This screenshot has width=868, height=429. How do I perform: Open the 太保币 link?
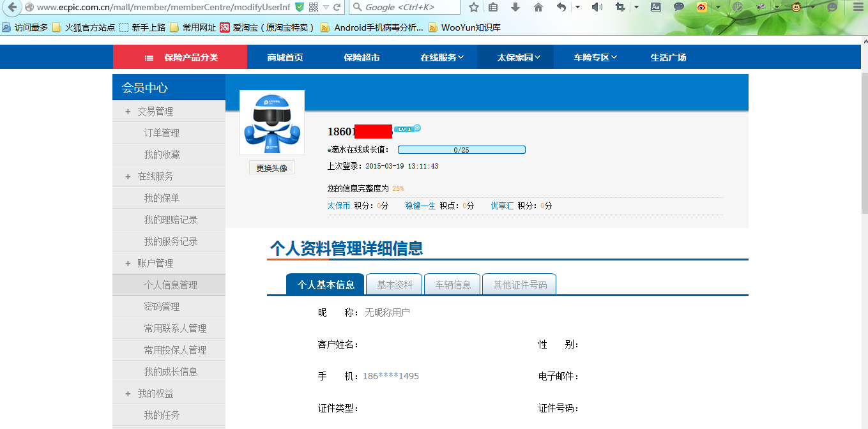pos(339,206)
